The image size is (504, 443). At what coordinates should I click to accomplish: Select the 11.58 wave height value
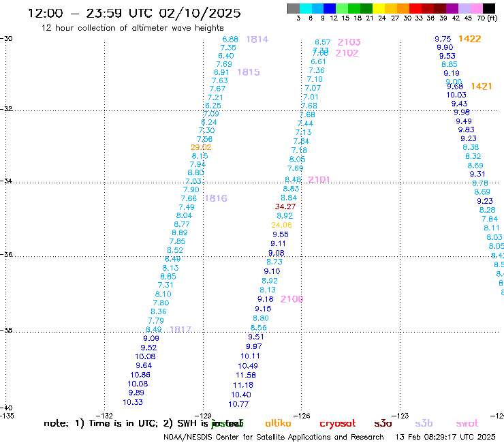pyautogui.click(x=246, y=375)
